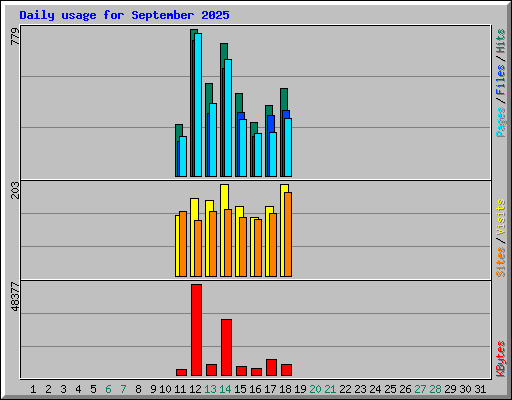Select the red KBytes bar for day 14
The height and width of the screenshot is (400, 512).
[x=226, y=347]
